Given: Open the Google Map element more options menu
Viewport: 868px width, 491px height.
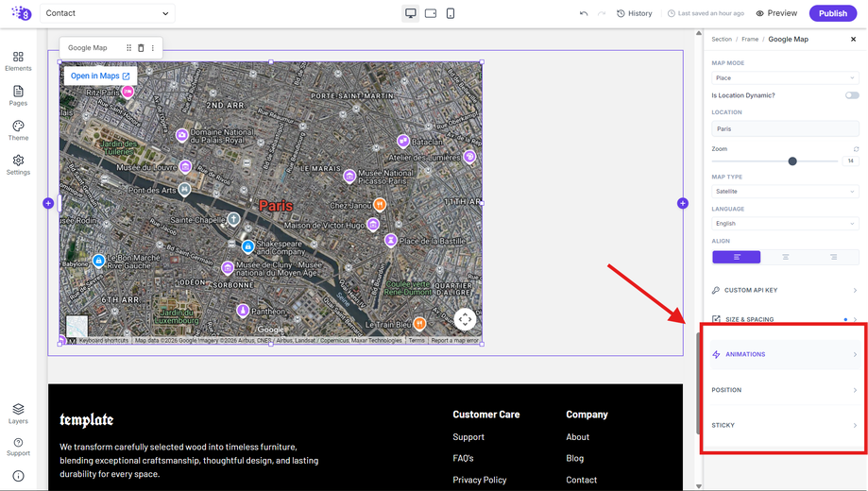Looking at the screenshot, I should (153, 47).
